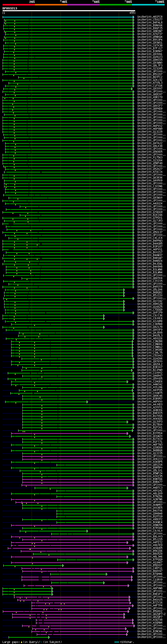Image resolution: width=167 pixels, height=644 pixels.
Task: Open hit UniRef100_C5XG77
Action: point(150,20)
